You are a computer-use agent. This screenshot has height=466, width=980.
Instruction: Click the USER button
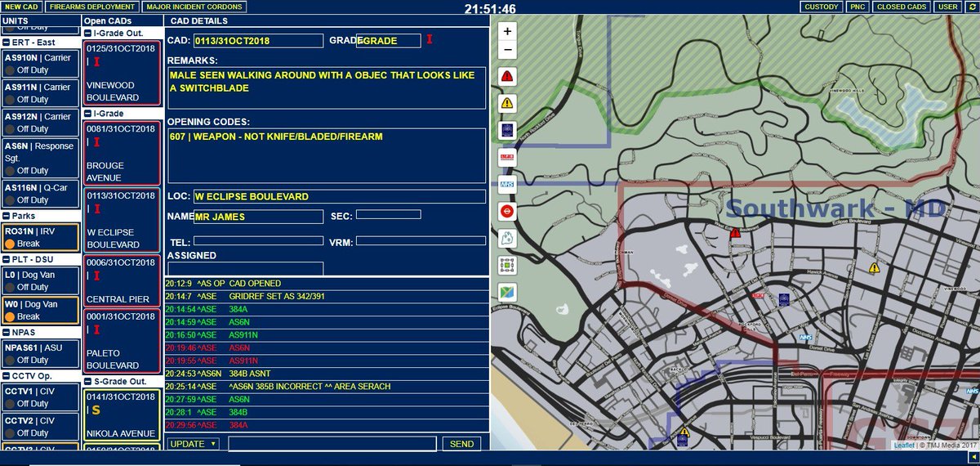click(948, 7)
